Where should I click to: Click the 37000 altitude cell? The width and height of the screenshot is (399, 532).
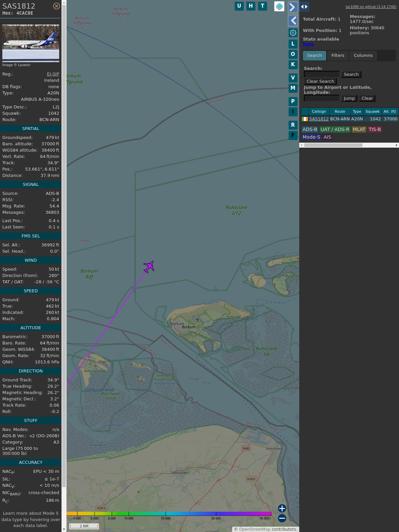(x=390, y=119)
